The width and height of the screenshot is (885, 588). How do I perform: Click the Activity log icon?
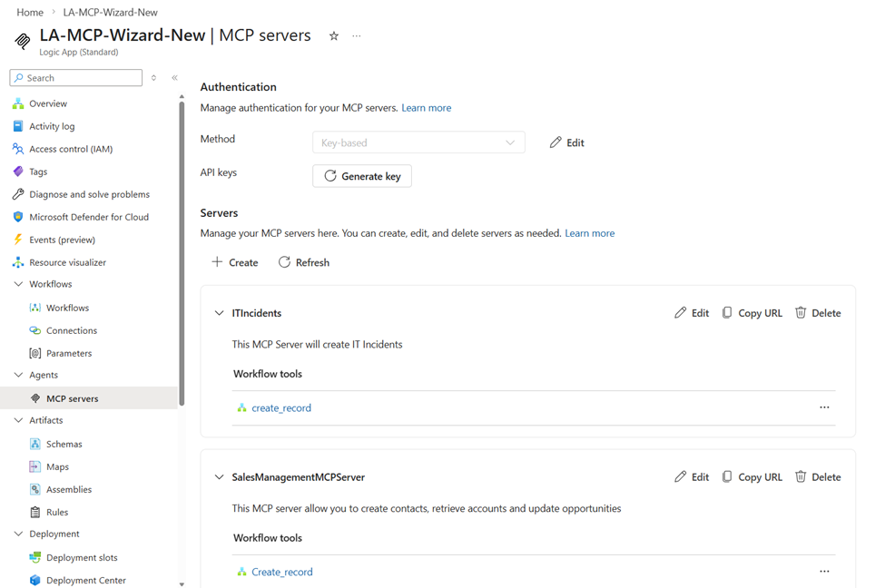coord(18,126)
